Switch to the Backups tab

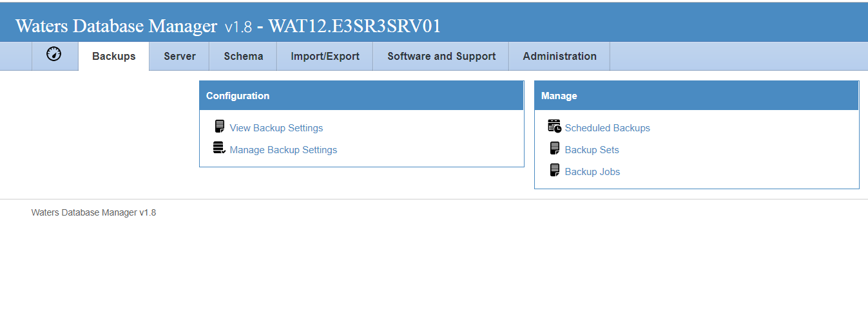(113, 57)
